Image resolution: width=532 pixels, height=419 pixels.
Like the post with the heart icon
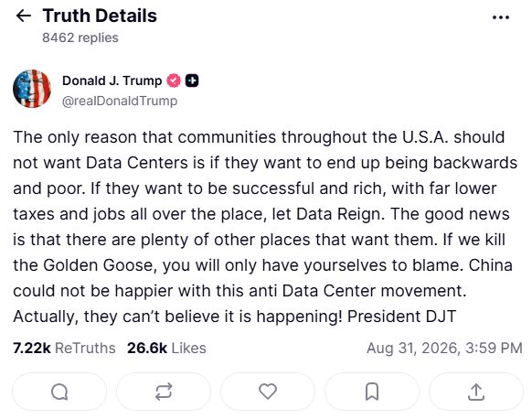(268, 392)
